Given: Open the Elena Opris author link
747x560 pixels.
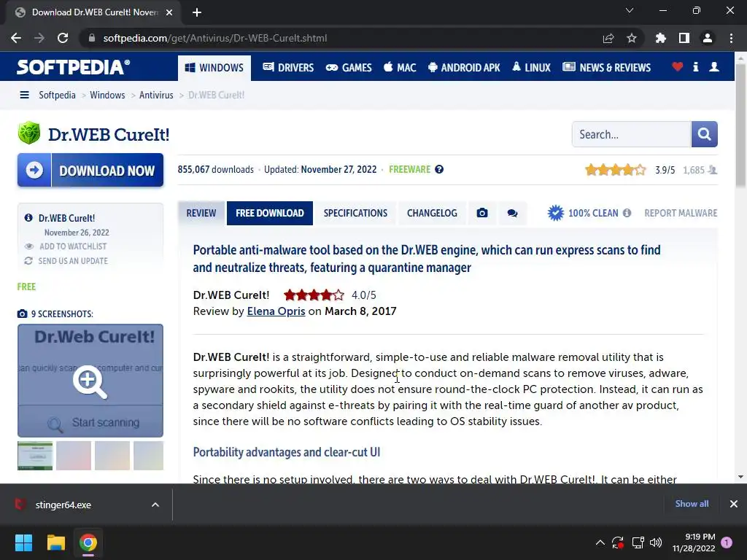Looking at the screenshot, I should (x=276, y=311).
